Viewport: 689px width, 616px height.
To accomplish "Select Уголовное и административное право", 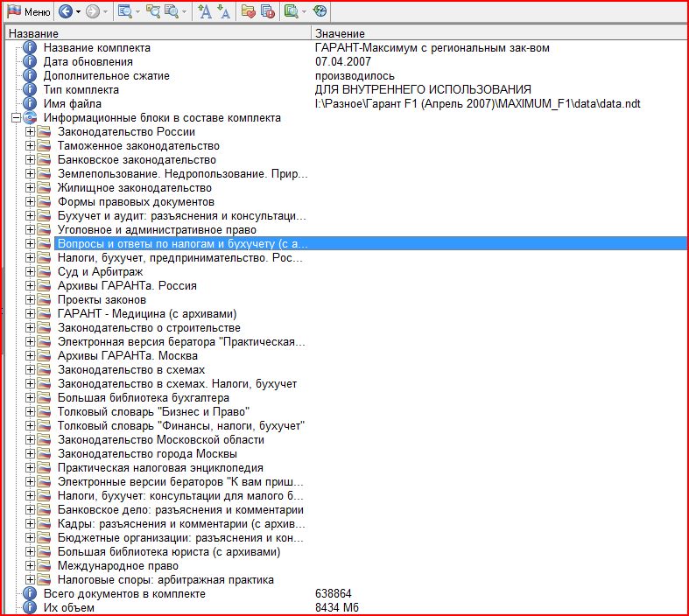I will (x=157, y=229).
